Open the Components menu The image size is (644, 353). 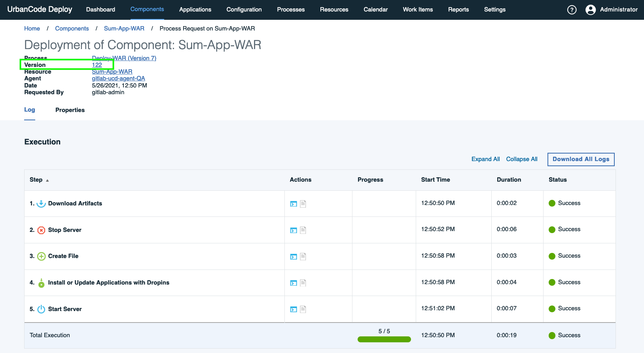[x=147, y=9]
